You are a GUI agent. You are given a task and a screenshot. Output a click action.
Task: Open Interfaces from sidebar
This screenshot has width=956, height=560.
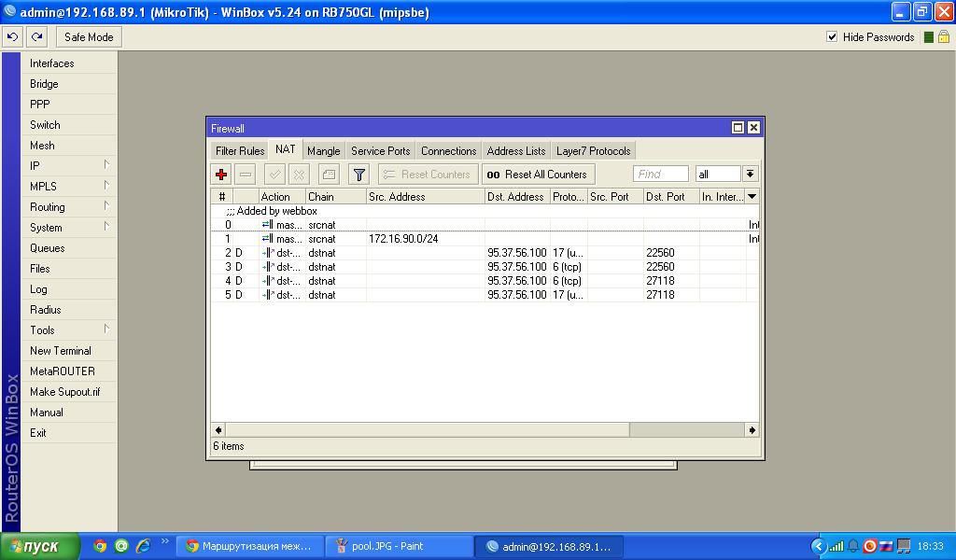(69, 63)
